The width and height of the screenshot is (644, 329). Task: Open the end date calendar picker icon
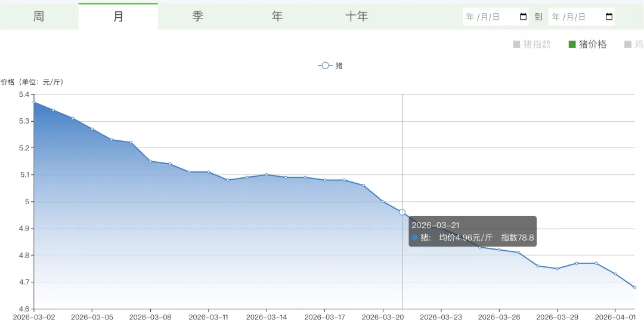pos(609,17)
